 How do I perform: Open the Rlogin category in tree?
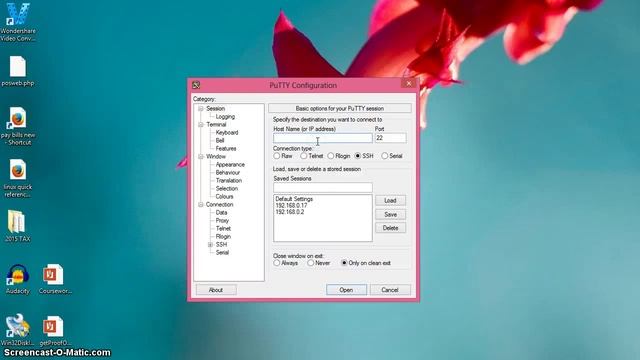[223, 236]
